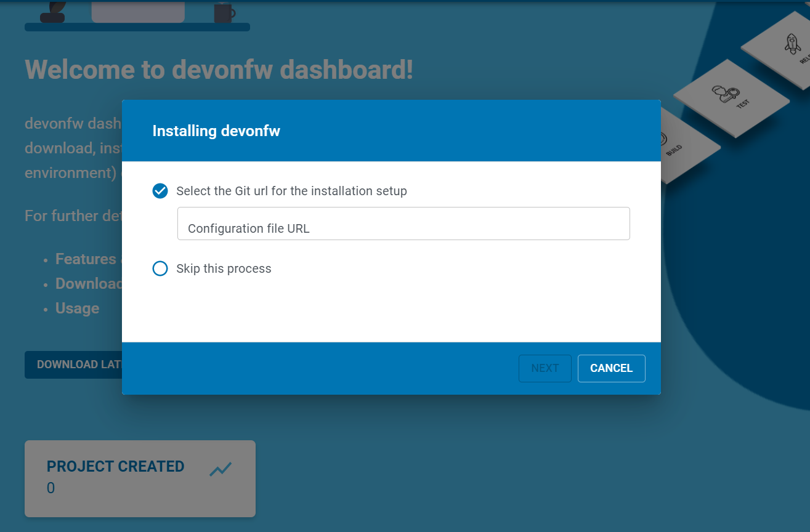Select the Git url installation setup option

pyautogui.click(x=160, y=191)
